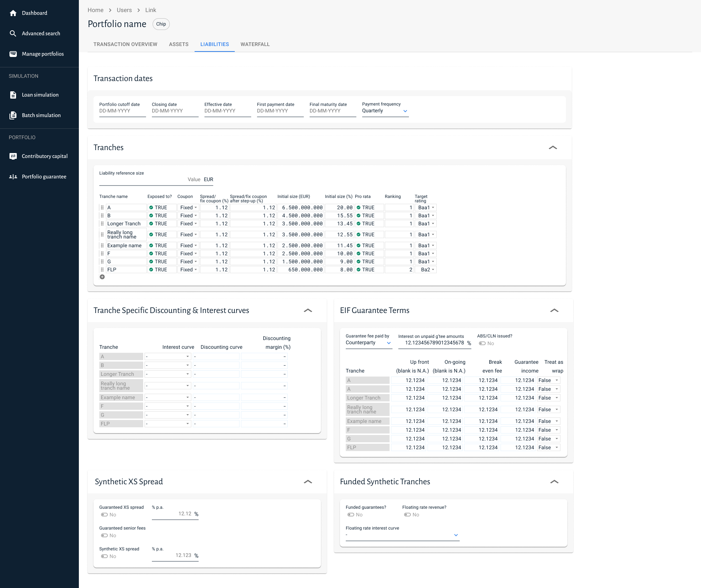This screenshot has width=701, height=588.
Task: Toggle the ABS/CLN issued switch
Action: click(482, 343)
